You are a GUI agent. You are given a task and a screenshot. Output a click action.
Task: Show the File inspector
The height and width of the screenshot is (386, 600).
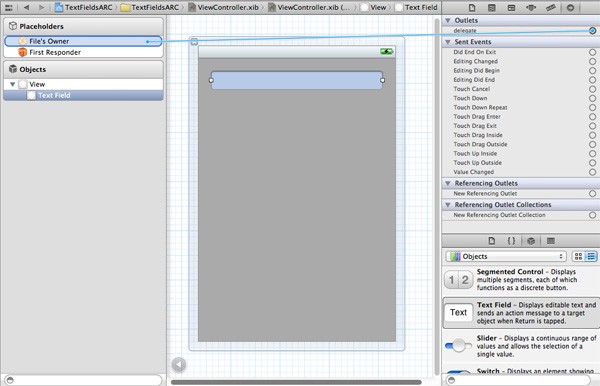point(472,8)
